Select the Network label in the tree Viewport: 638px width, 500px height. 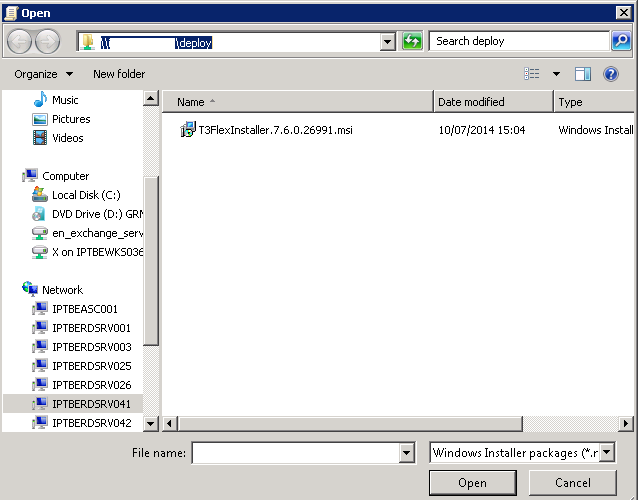63,290
